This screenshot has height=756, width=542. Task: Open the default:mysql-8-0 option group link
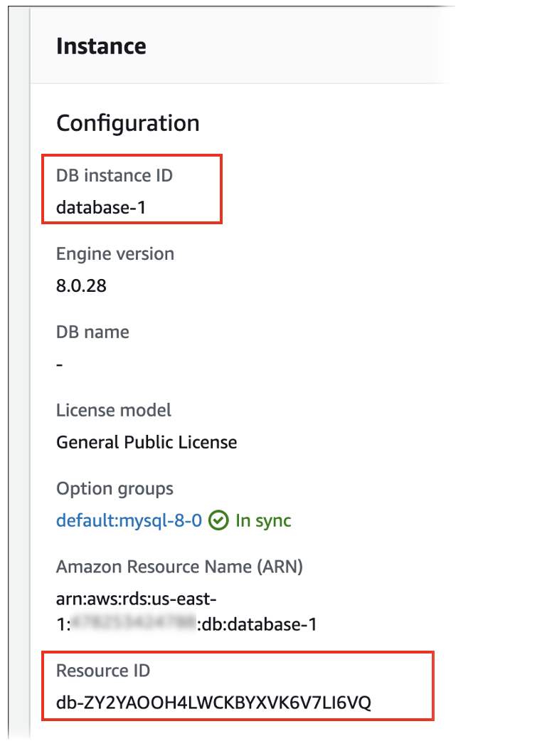coord(129,520)
